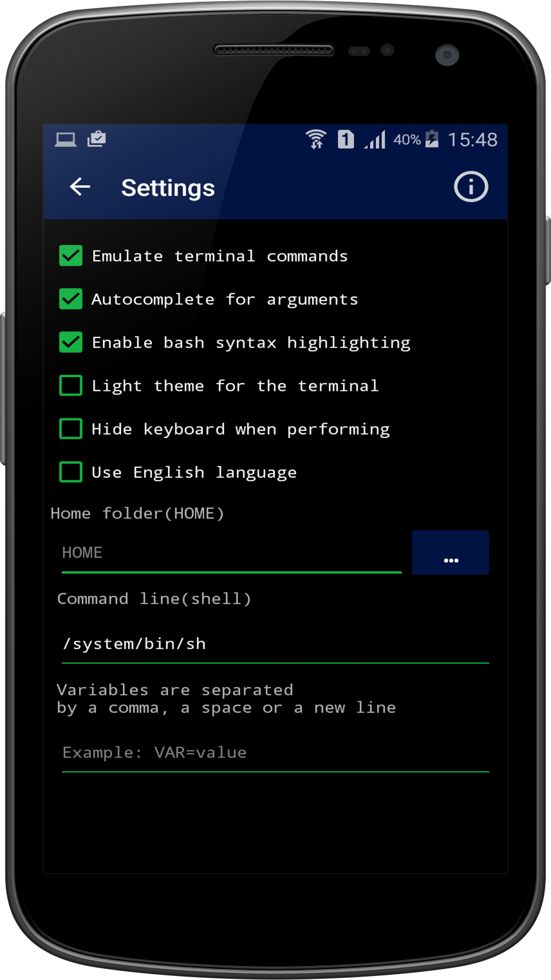Uncheck Autocomplete for arguments

click(x=71, y=300)
